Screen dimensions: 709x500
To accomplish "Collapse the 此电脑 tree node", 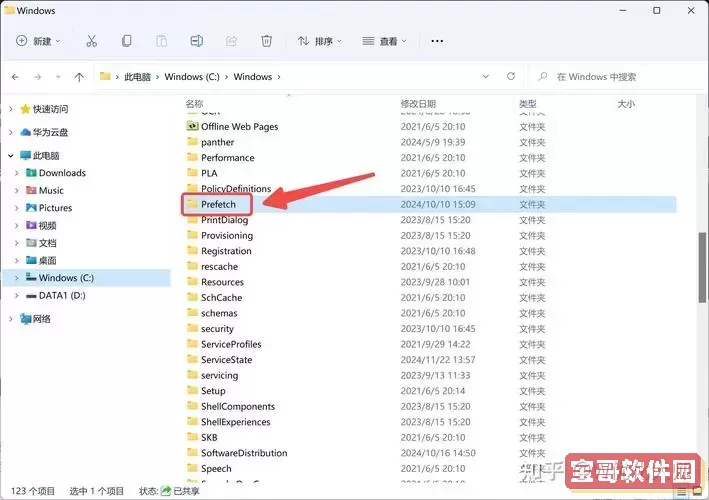I will [10, 156].
